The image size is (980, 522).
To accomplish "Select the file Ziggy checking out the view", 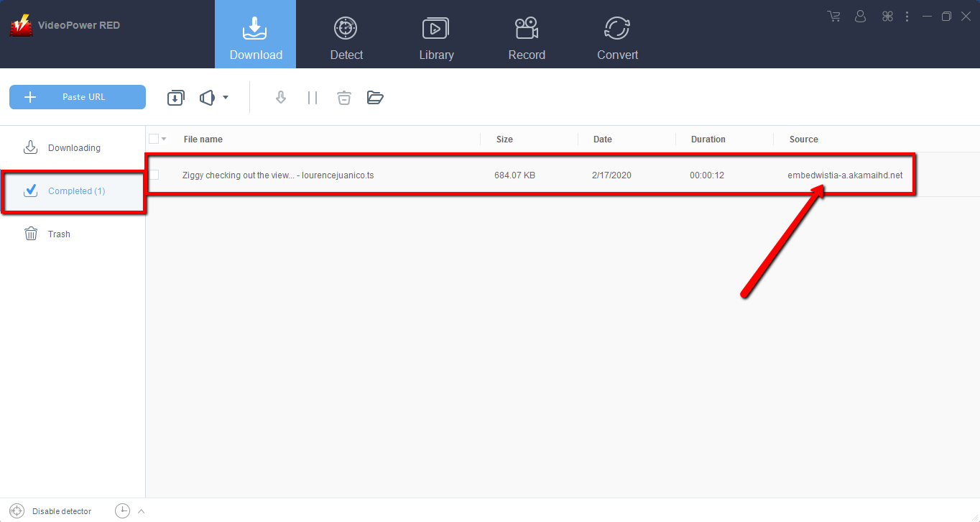I will (278, 175).
